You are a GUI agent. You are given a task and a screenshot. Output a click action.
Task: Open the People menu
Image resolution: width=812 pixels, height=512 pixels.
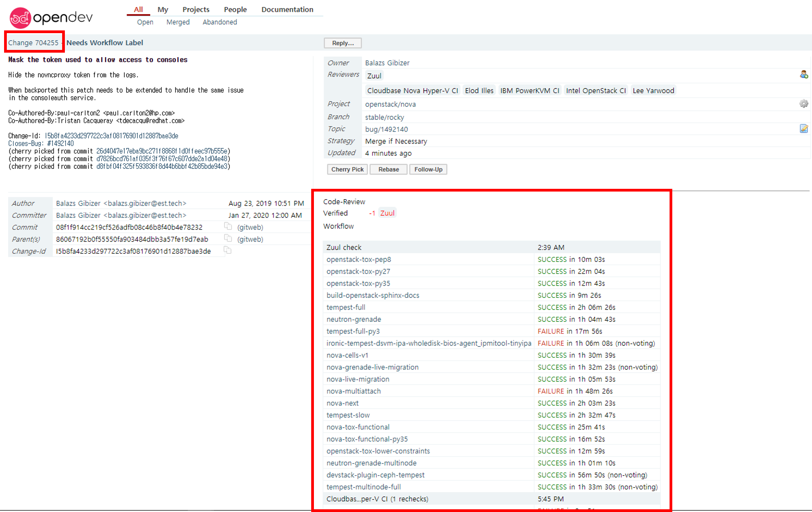click(x=235, y=10)
